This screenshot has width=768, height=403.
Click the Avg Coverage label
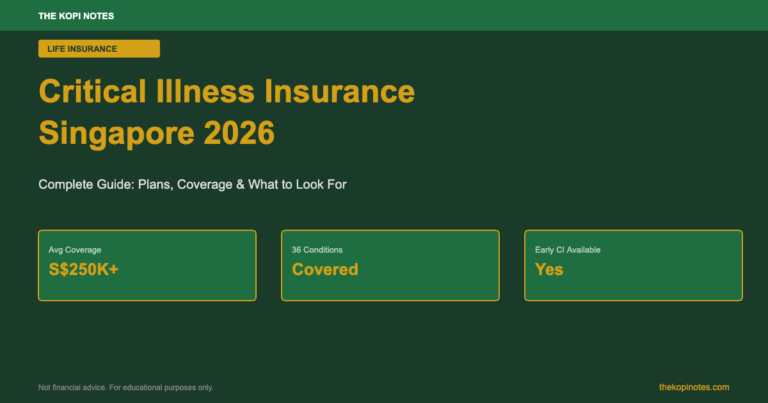click(x=74, y=250)
